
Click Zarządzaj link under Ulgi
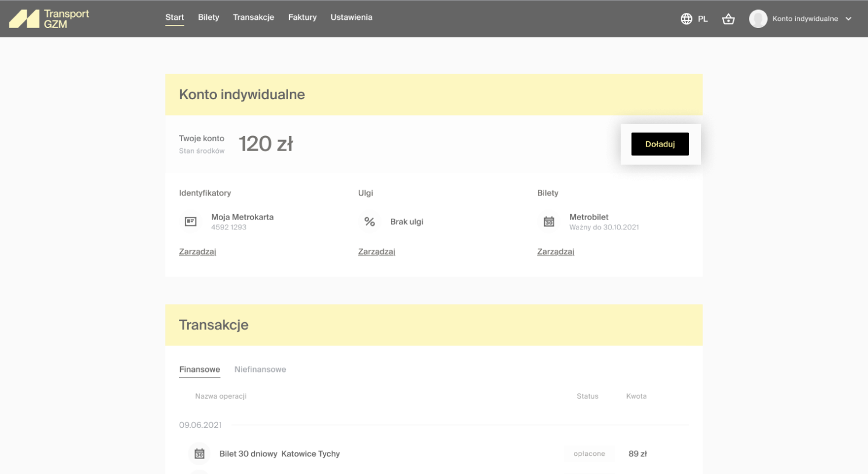click(376, 252)
